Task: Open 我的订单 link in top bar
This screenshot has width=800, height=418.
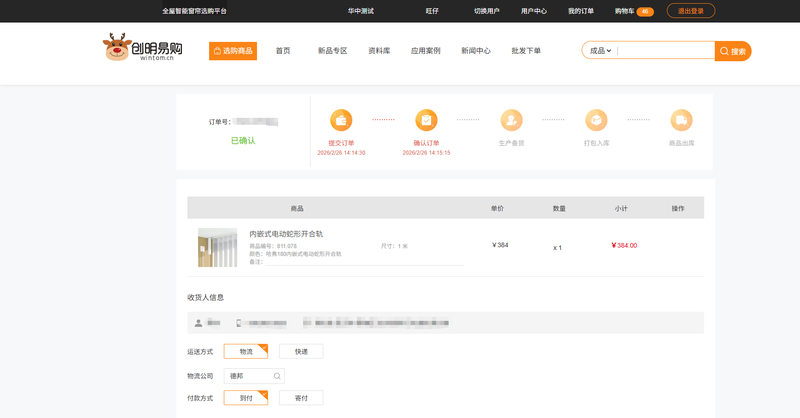Action: pos(581,11)
